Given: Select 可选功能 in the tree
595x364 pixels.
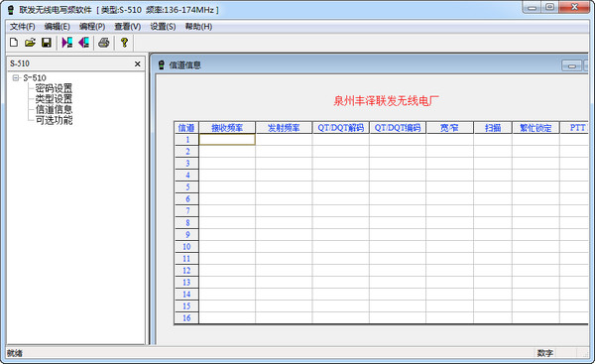Looking at the screenshot, I should tap(54, 120).
